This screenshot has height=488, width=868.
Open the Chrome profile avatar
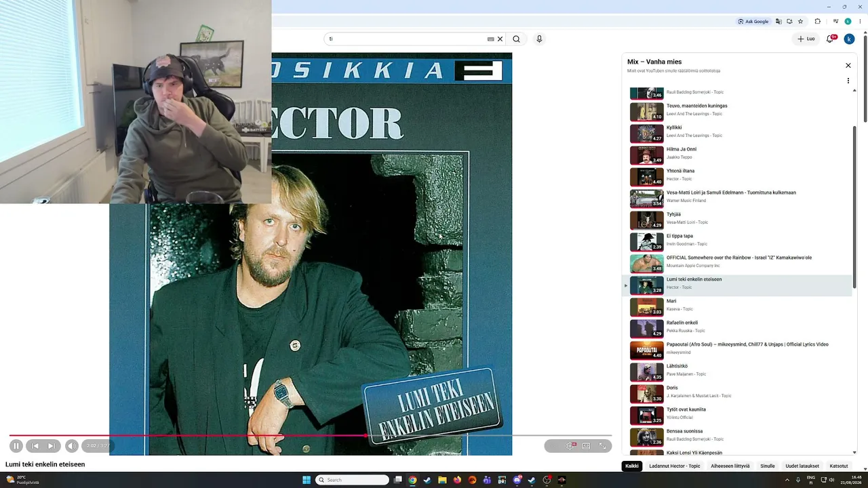point(848,21)
